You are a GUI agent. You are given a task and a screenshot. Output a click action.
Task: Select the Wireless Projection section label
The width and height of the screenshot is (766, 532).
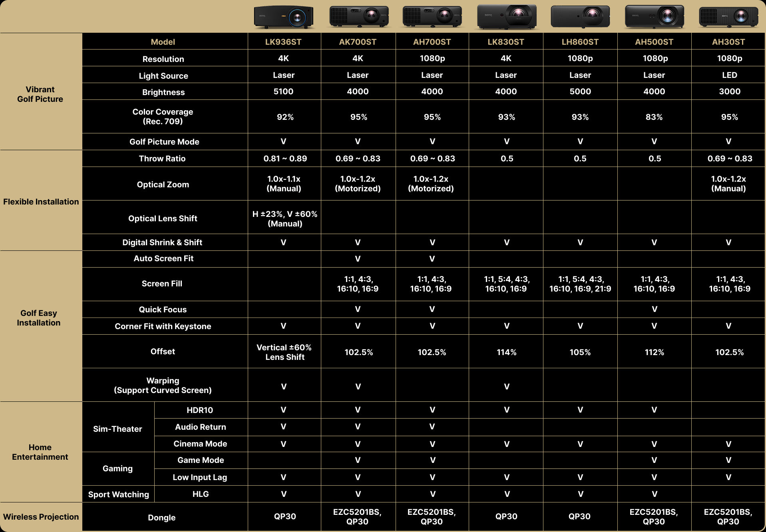tap(41, 517)
